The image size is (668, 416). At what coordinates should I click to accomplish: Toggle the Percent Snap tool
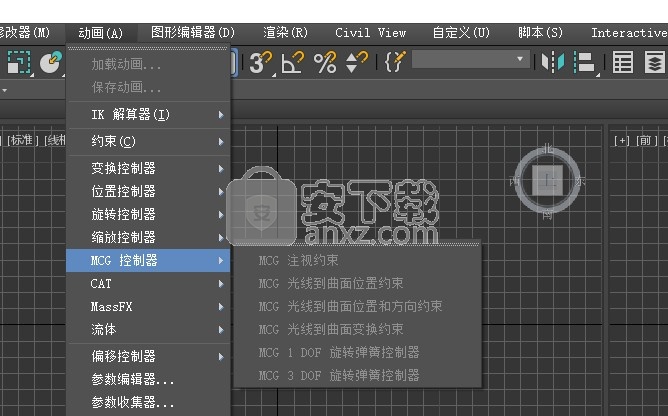(325, 62)
